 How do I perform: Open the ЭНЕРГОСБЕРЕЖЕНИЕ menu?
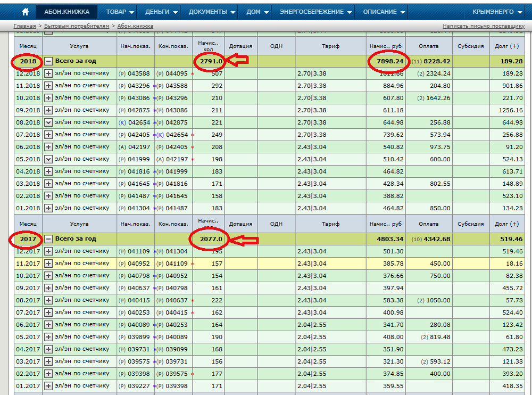click(316, 12)
